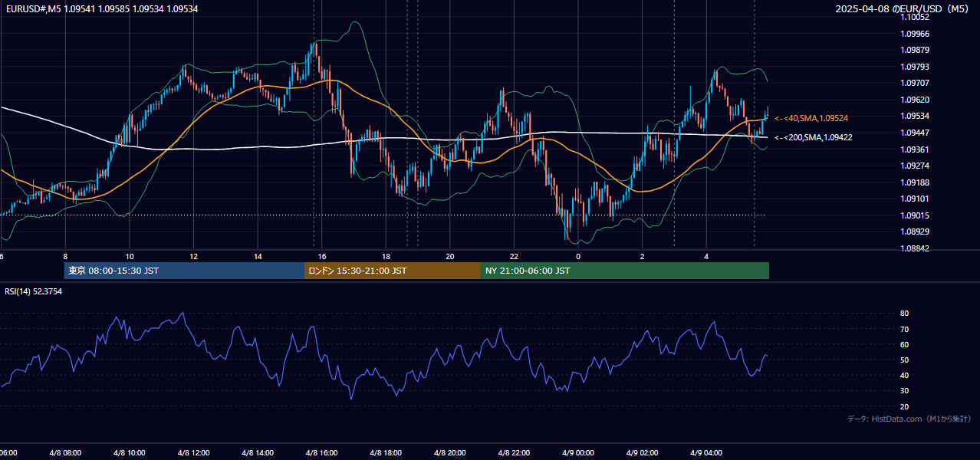Click the 200 SMA 1.09422 label
Viewport: 980px width, 460px height.
coord(814,137)
